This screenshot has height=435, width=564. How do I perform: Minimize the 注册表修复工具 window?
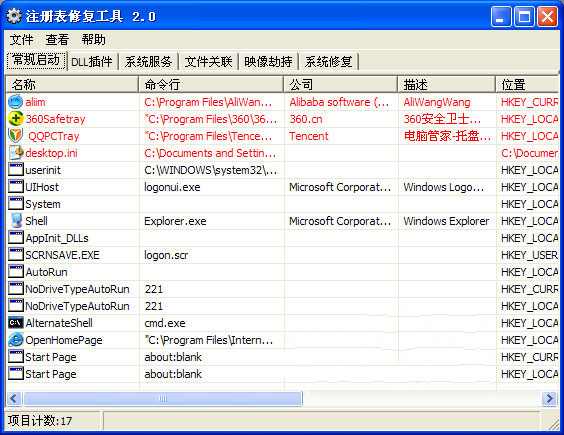(x=501, y=17)
